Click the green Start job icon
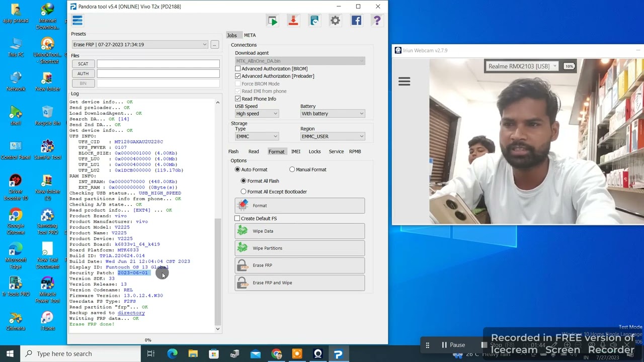 [x=272, y=21]
